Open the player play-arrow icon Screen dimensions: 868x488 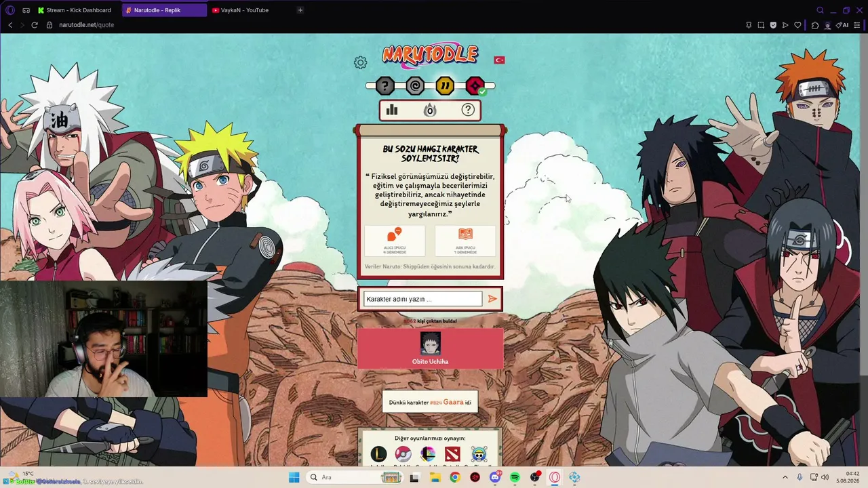point(785,25)
